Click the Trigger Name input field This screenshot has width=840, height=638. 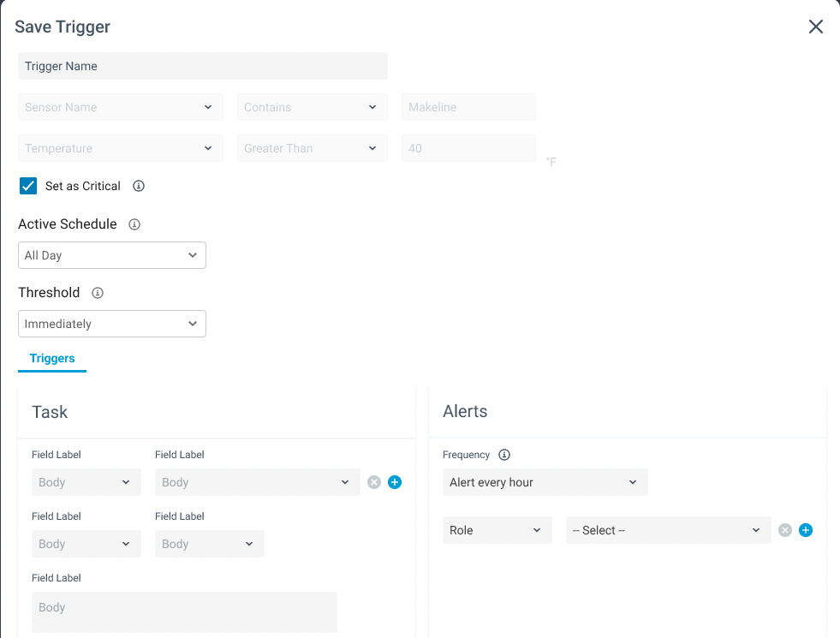tap(202, 66)
